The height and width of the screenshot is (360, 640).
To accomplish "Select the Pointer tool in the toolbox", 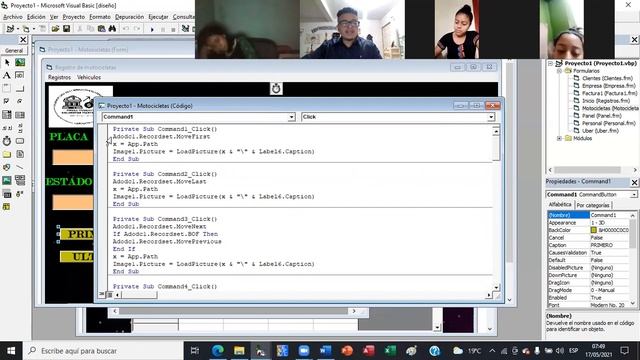I will click(7, 62).
